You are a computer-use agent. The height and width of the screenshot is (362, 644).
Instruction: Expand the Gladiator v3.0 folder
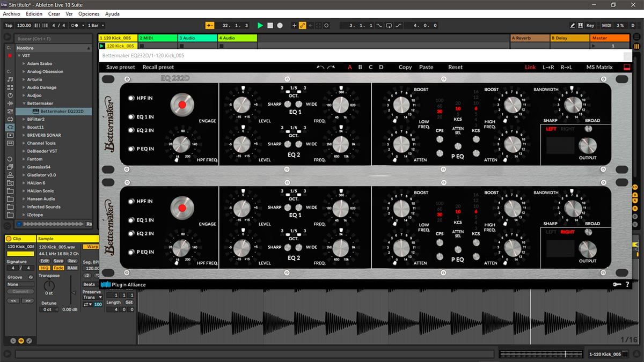[x=24, y=175]
